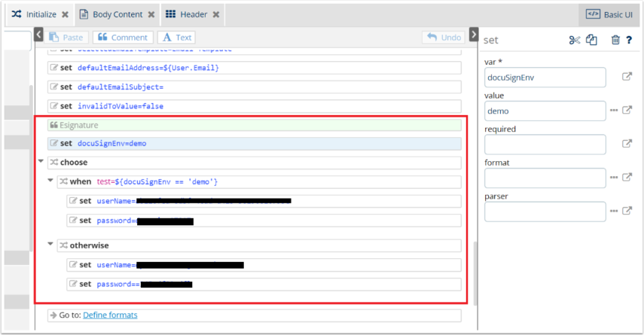The width and height of the screenshot is (644, 335).
Task: Delete the step with trash icon
Action: (615, 40)
